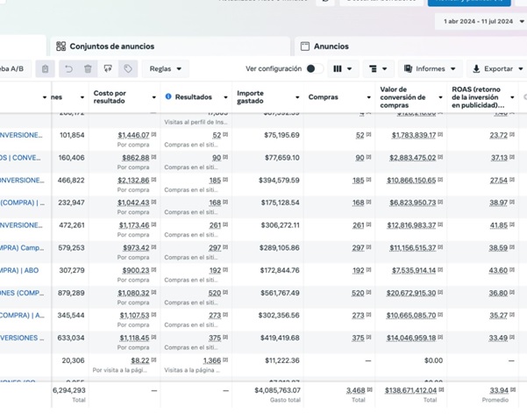
Task: Click the Costo por resultado column header
Action: (121, 96)
